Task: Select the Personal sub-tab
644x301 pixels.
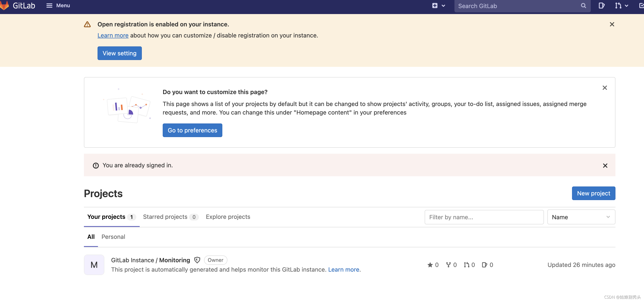Action: tap(113, 237)
